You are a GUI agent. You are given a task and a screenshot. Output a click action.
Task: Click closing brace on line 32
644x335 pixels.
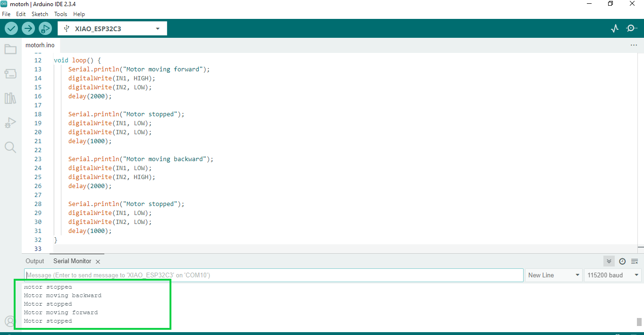point(56,240)
